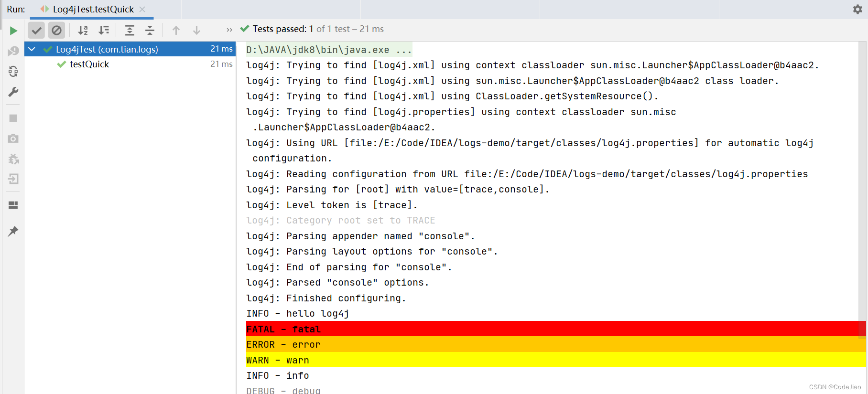Screen dimensions: 868x394
Task: Open wrench run configuration icon
Action: point(13,92)
